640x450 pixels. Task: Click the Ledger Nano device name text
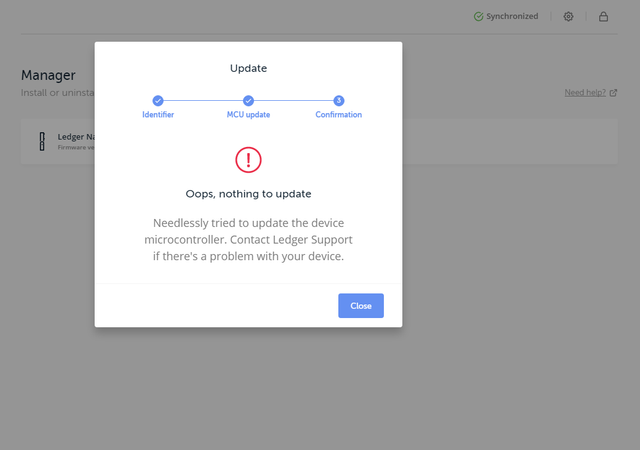[x=76, y=137]
